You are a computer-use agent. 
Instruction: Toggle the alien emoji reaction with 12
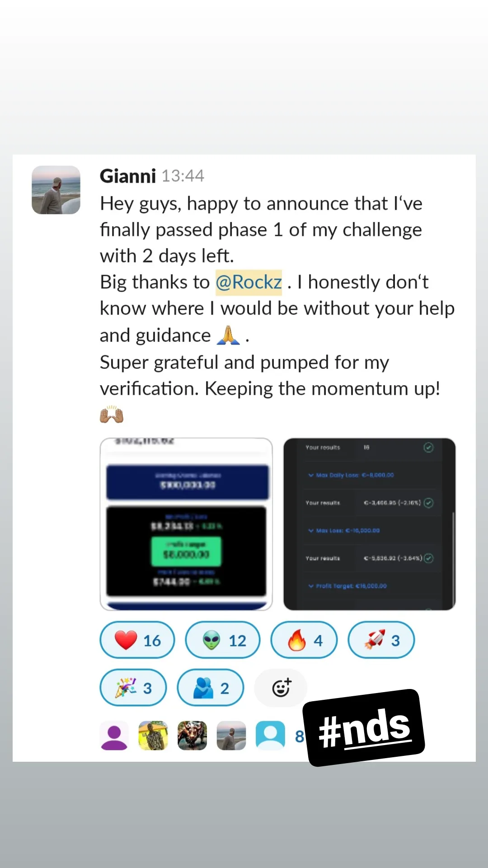223,640
